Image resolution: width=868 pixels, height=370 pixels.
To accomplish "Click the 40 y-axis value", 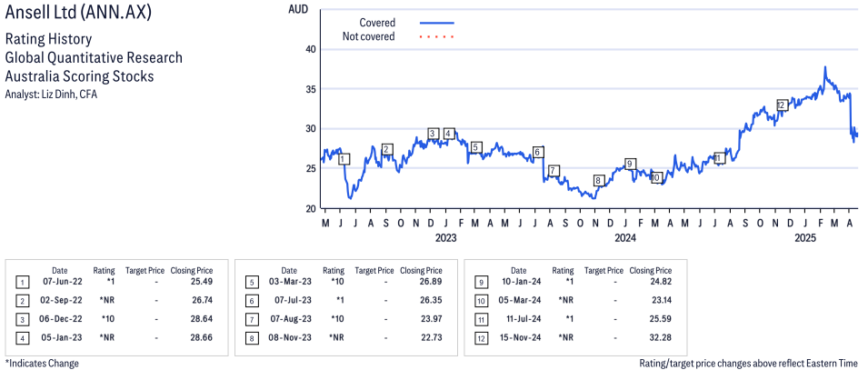I will 310,49.
